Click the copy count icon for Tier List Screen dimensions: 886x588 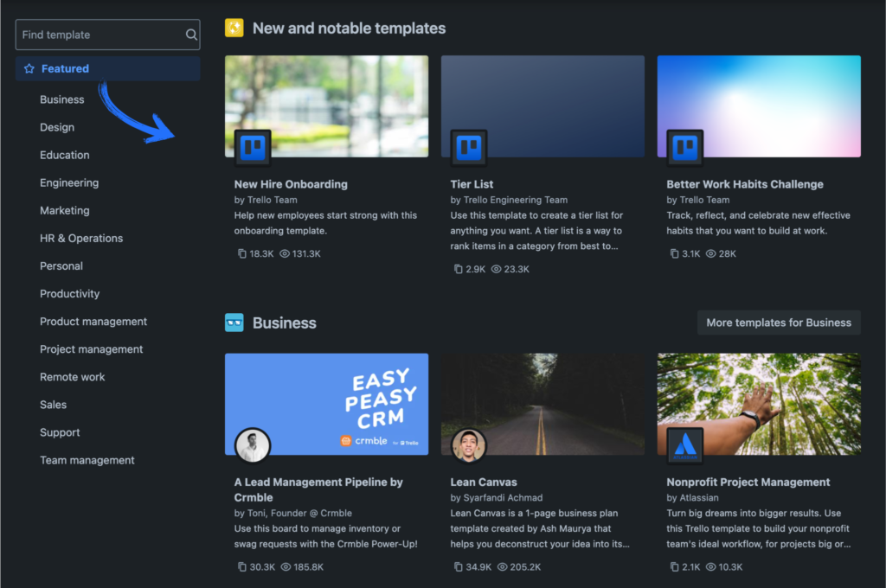[x=459, y=269]
